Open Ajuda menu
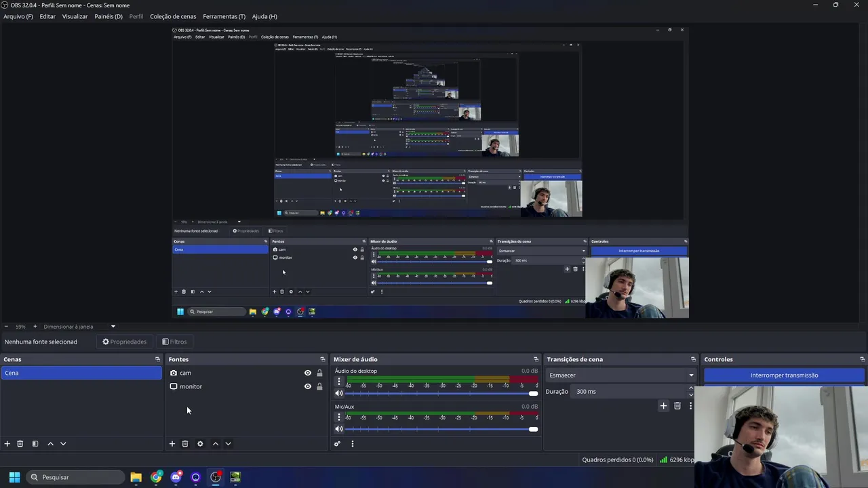Viewport: 868px width, 488px height. [264, 16]
